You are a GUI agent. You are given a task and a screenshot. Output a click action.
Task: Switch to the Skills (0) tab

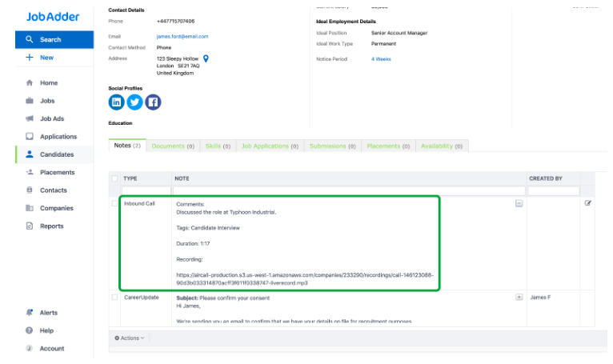218,146
